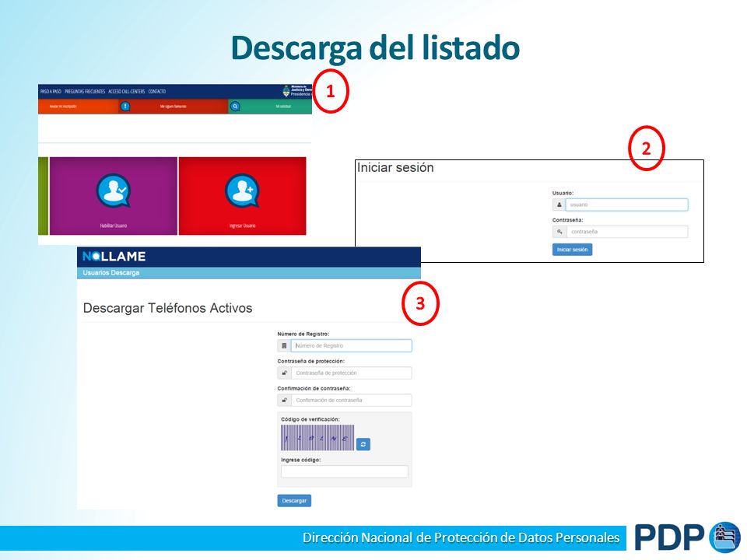This screenshot has height=560, width=747.
Task: Focus the contraseña input field
Action: tap(627, 232)
